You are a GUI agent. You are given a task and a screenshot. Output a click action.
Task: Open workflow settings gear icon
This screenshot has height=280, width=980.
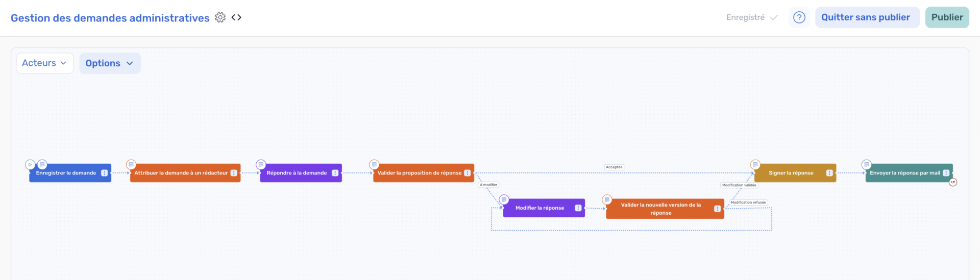coord(220,17)
